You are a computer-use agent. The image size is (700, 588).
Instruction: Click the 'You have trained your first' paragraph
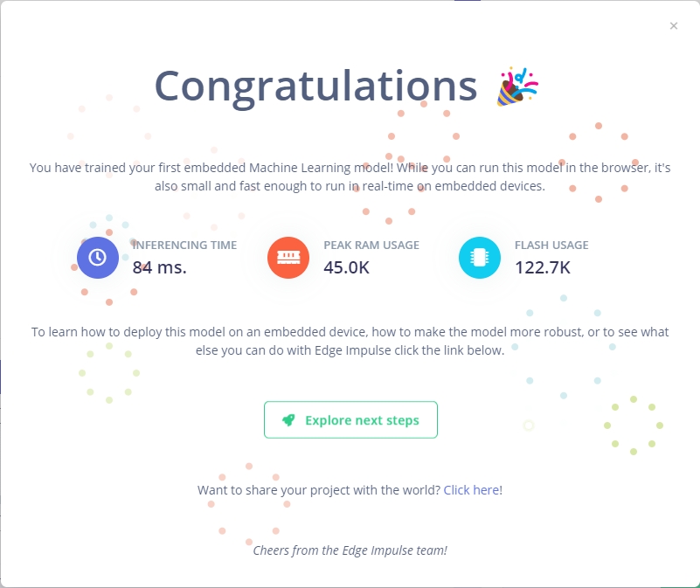(x=350, y=176)
